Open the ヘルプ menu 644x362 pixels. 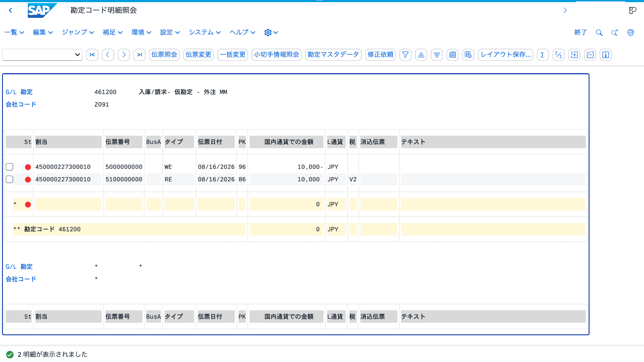click(x=243, y=32)
